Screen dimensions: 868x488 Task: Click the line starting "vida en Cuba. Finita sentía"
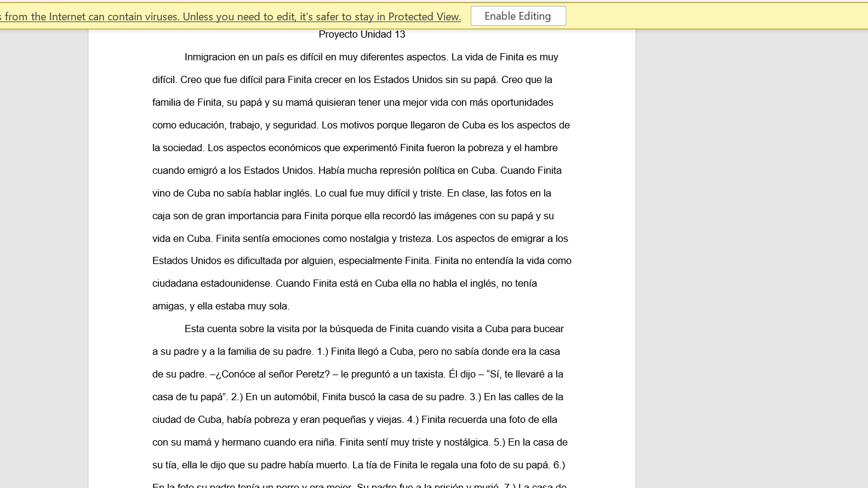360,239
